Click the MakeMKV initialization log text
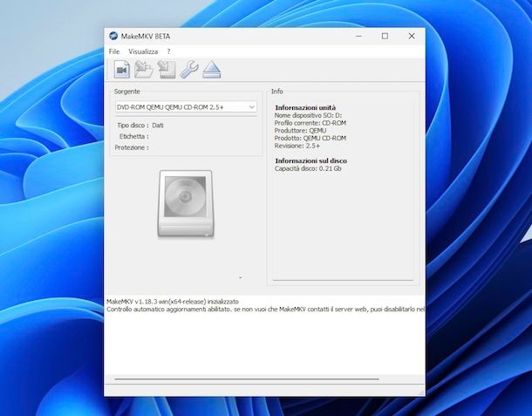 tap(172, 302)
